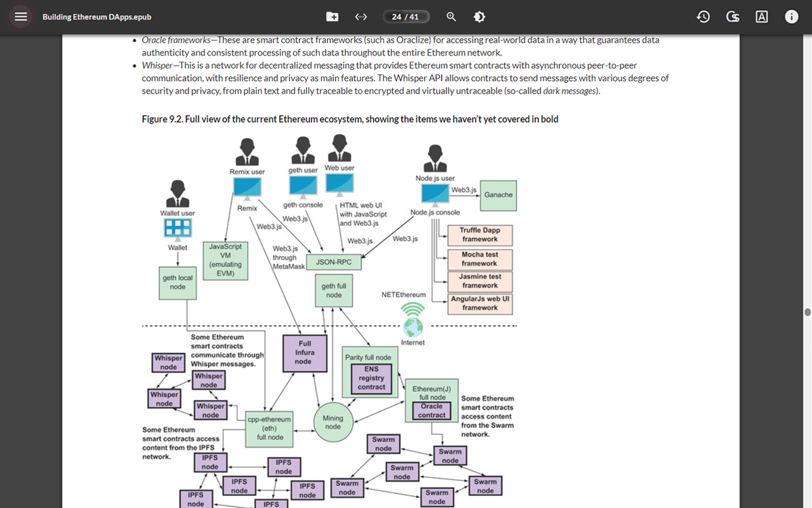Image resolution: width=812 pixels, height=508 pixels.
Task: Click the Remix user person icon
Action: point(247,153)
